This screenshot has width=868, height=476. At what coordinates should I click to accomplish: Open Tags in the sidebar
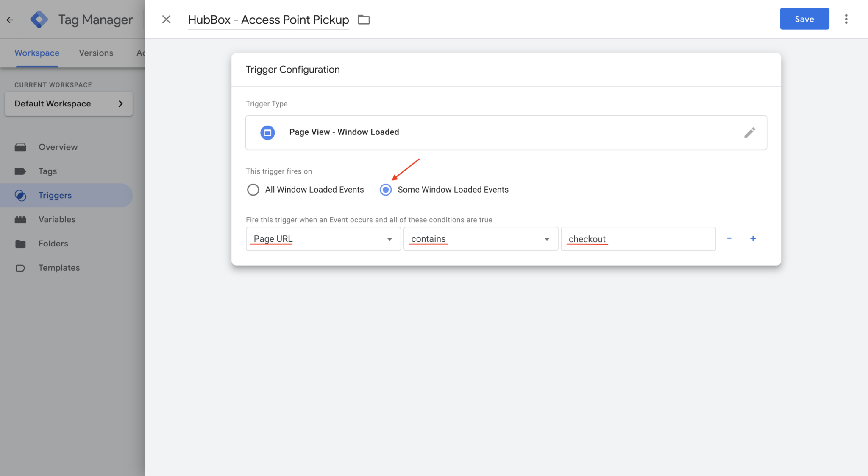pyautogui.click(x=66, y=171)
